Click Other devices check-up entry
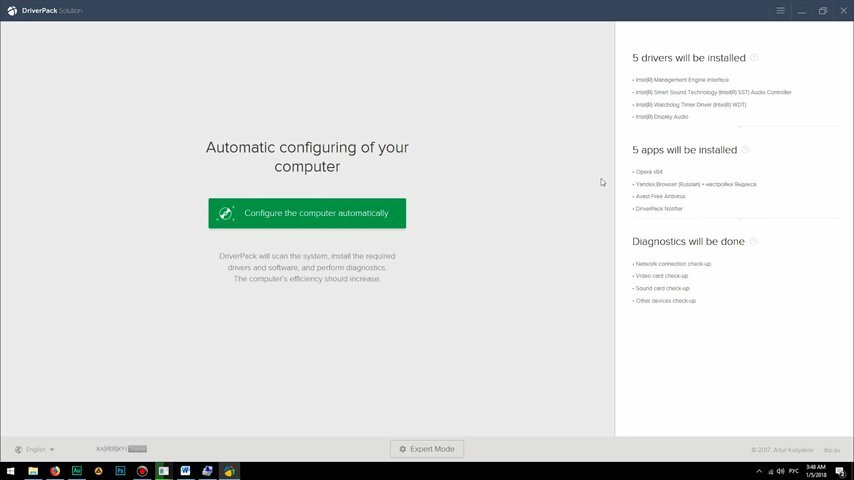Screen dimensions: 854x480 pos(664,301)
